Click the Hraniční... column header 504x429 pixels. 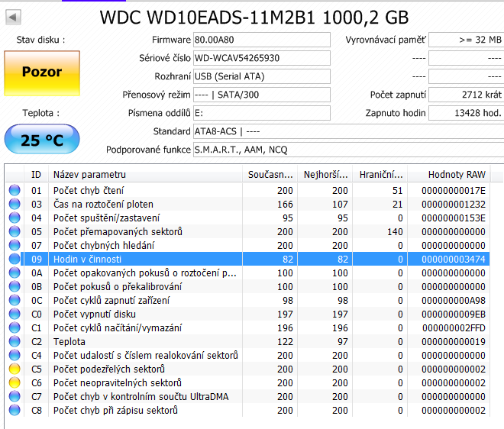coord(380,175)
